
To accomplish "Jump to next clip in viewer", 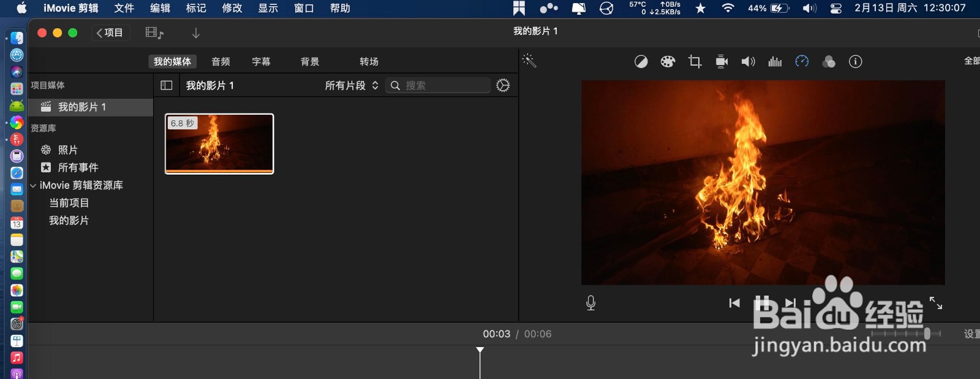I will click(x=791, y=303).
